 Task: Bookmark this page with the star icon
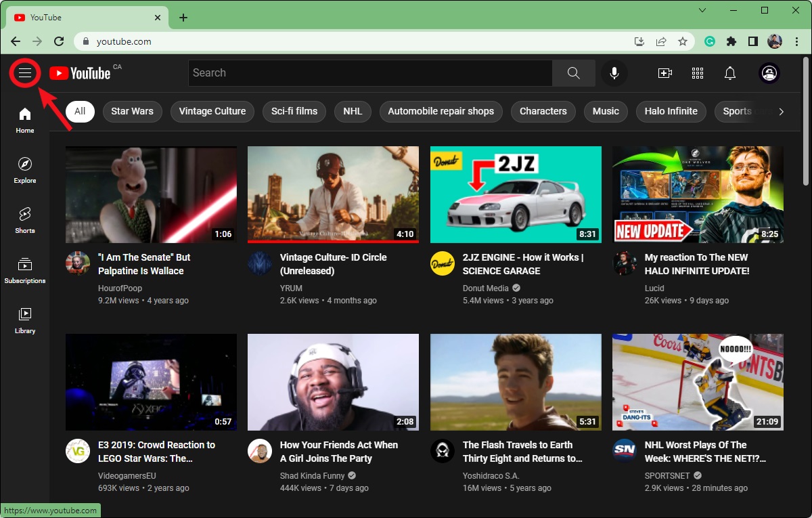[x=683, y=41]
